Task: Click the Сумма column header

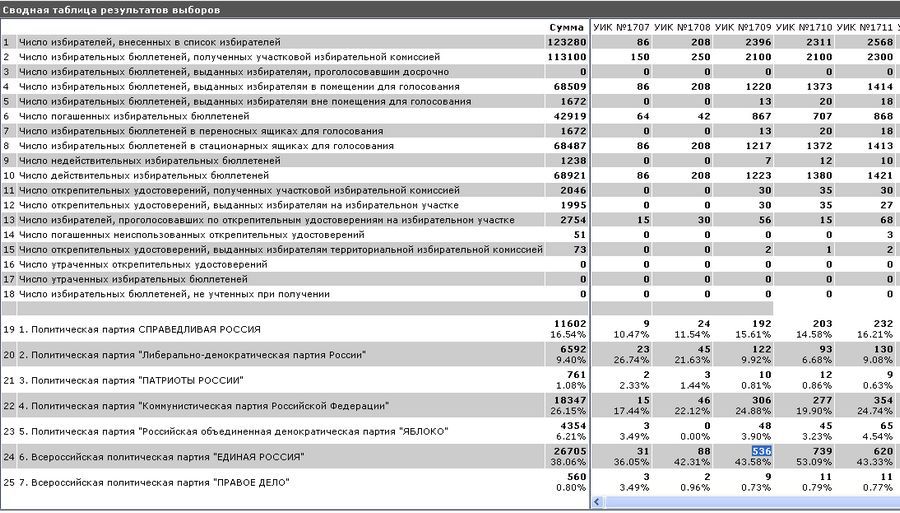Action: click(566, 26)
